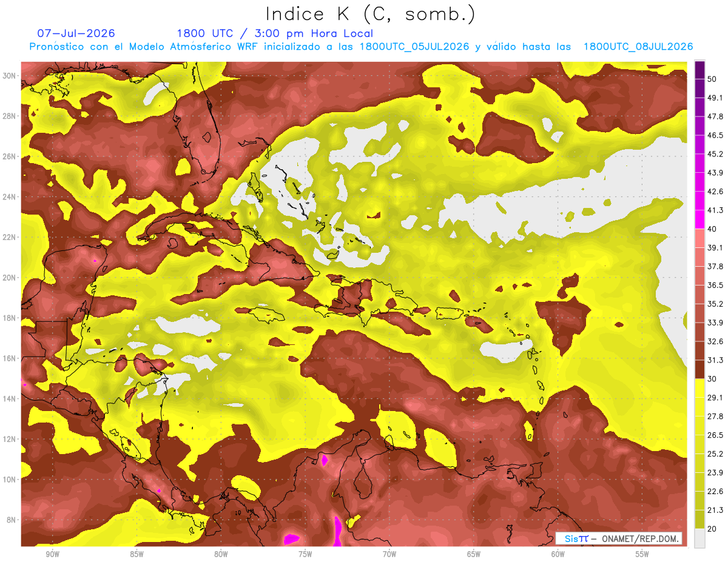Click the colorbar value 33.9
This screenshot has width=728, height=562.
[715, 323]
